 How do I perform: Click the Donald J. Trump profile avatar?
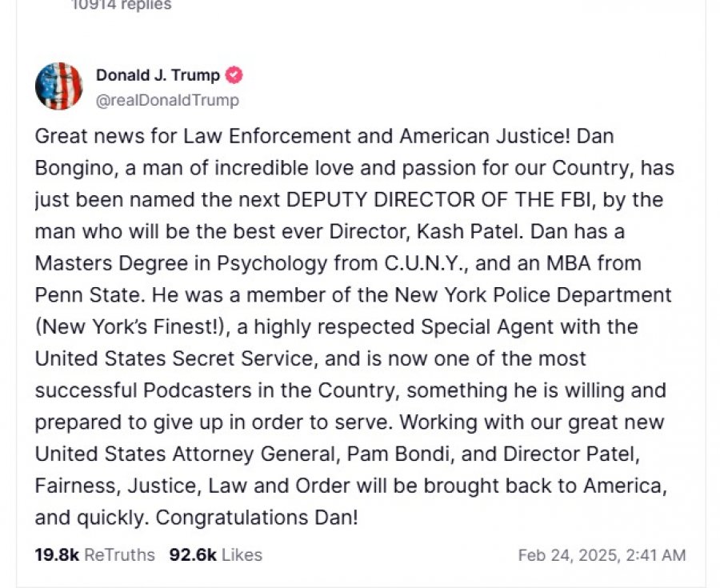click(x=58, y=86)
